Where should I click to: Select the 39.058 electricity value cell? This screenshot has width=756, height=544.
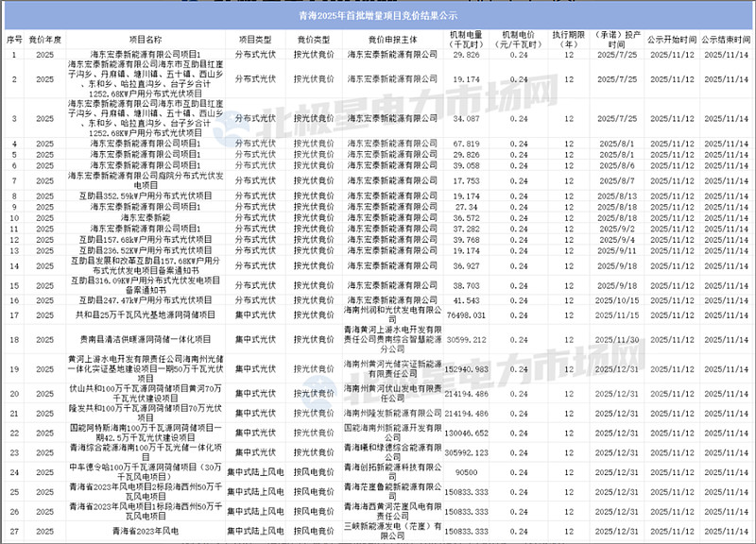point(466,165)
